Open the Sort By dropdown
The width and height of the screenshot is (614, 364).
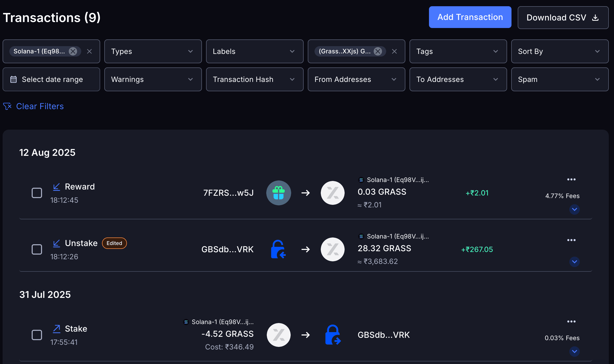(x=560, y=51)
